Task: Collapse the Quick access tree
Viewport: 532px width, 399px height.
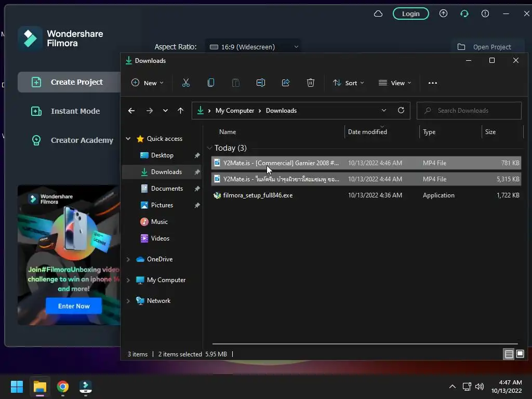Action: point(128,138)
